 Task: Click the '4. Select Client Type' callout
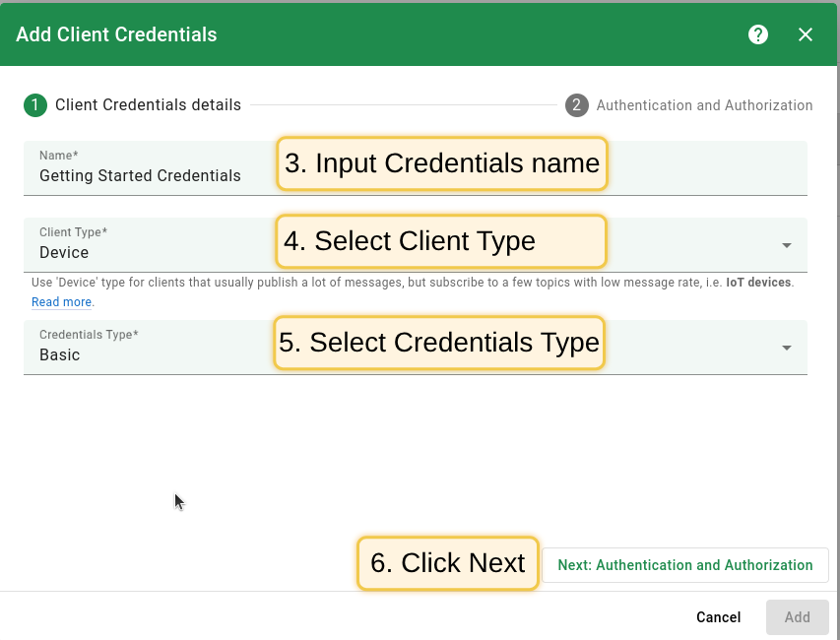pyautogui.click(x=440, y=241)
